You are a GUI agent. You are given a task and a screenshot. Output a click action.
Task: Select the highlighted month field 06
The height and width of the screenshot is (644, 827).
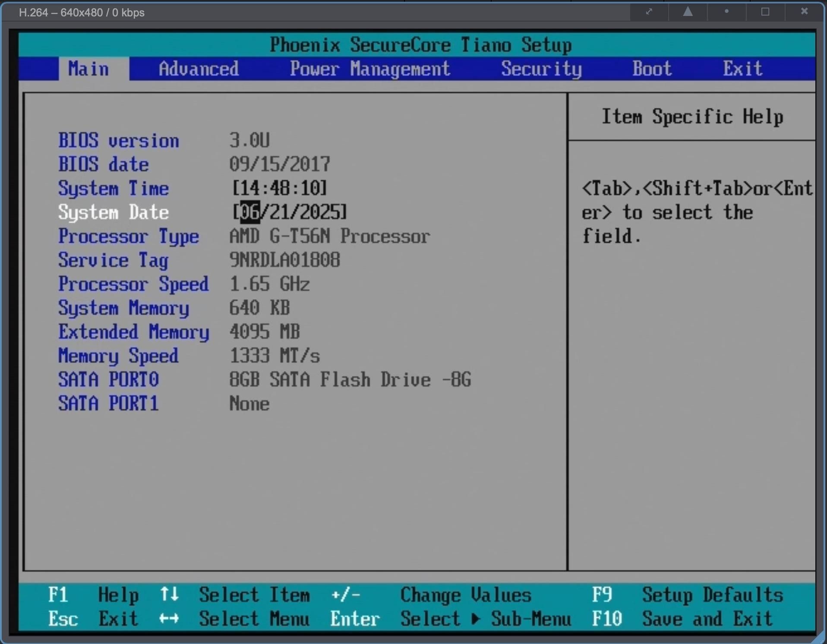250,212
